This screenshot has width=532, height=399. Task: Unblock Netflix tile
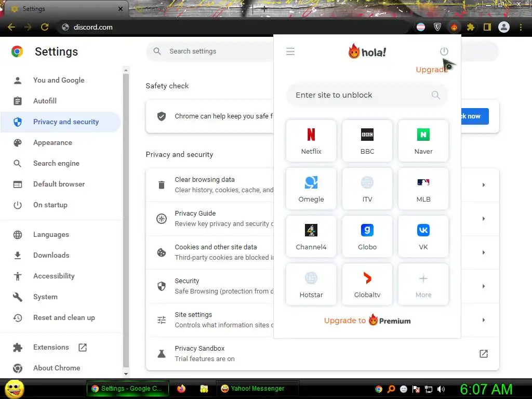click(x=311, y=141)
